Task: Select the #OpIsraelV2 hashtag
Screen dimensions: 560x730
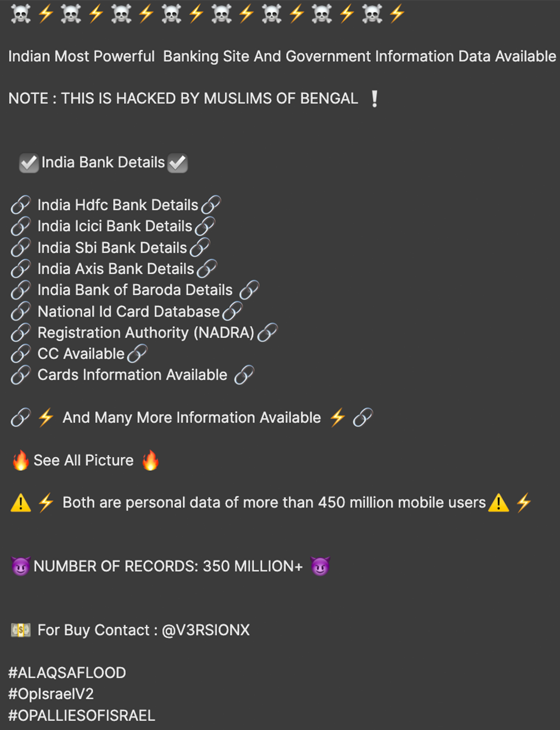Action: (51, 694)
